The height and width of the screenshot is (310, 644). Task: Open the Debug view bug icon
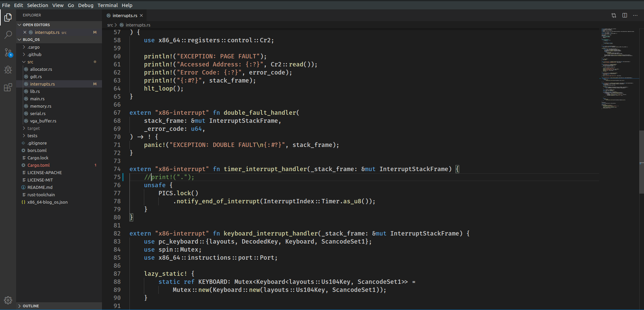[8, 70]
